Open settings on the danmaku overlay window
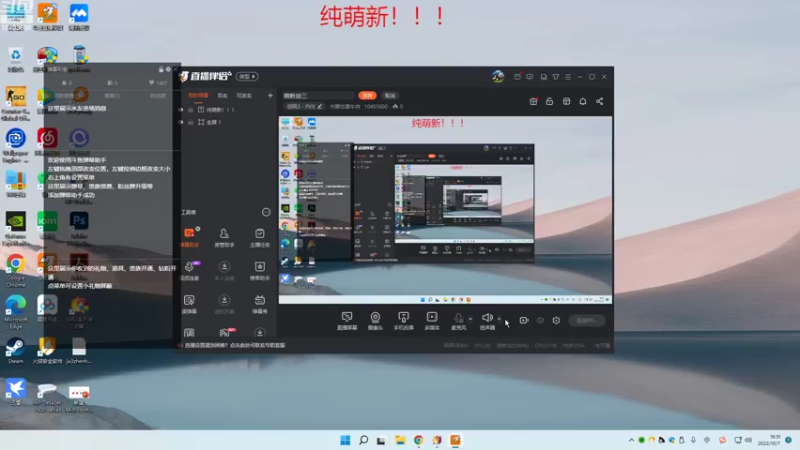Screen dimensions: 800x450 168,69
